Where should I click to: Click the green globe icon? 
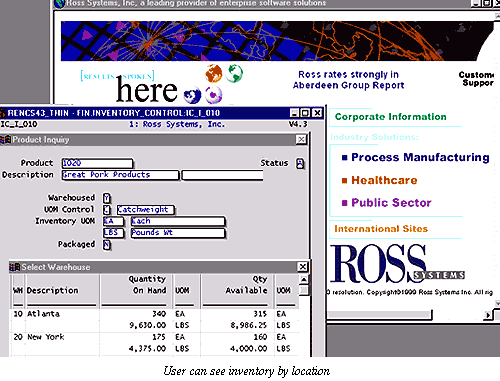[x=234, y=73]
